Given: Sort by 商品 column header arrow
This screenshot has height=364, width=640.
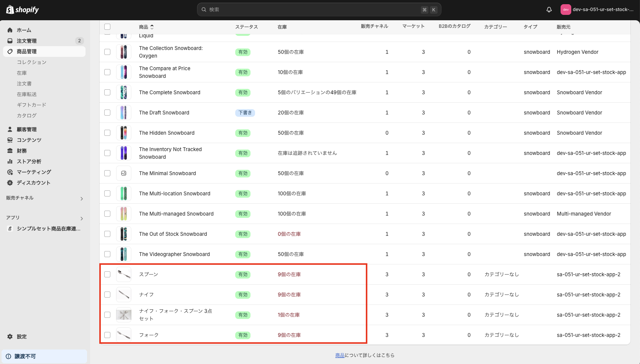Looking at the screenshot, I should [x=152, y=27].
